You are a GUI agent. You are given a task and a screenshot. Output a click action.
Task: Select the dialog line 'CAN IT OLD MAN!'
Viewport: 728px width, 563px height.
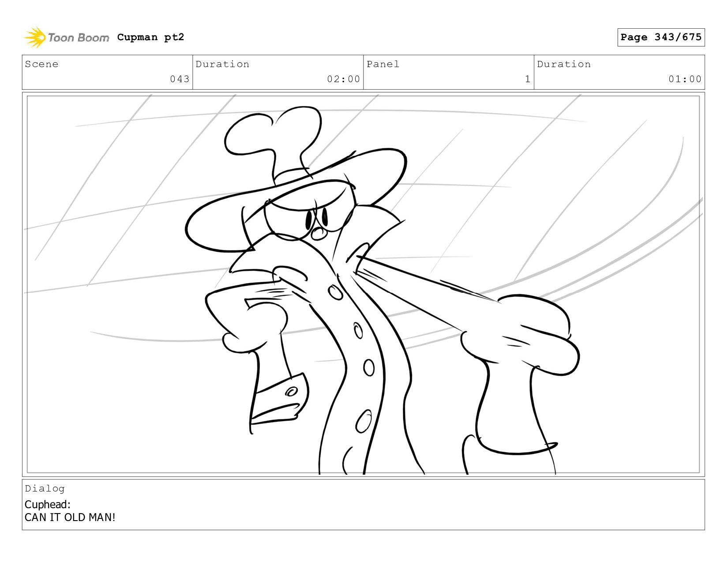70,517
